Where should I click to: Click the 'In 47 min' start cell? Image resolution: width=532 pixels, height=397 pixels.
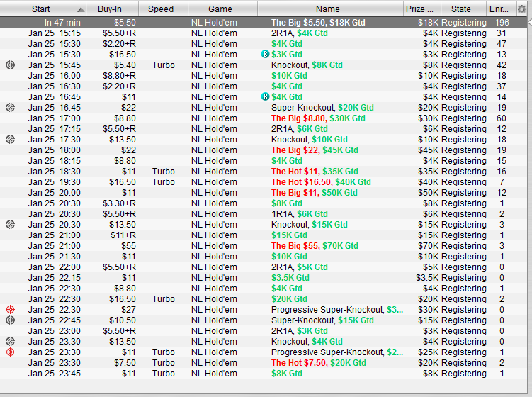tap(62, 23)
